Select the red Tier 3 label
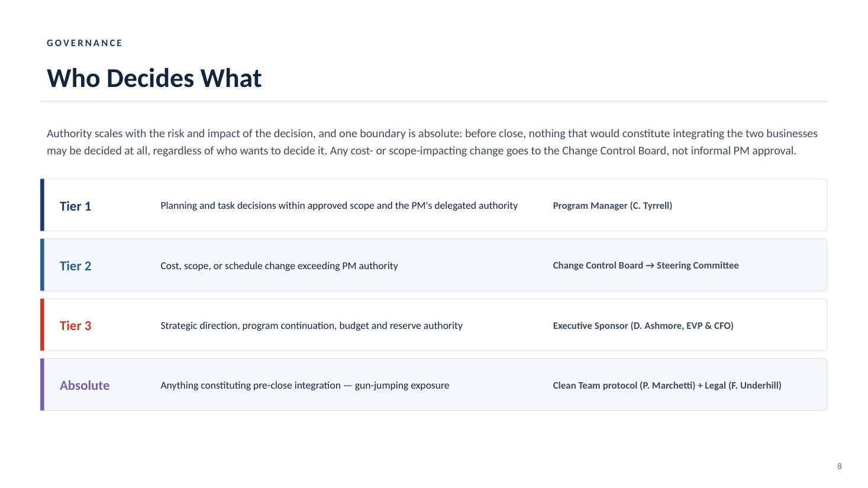868x488 pixels. coord(76,325)
